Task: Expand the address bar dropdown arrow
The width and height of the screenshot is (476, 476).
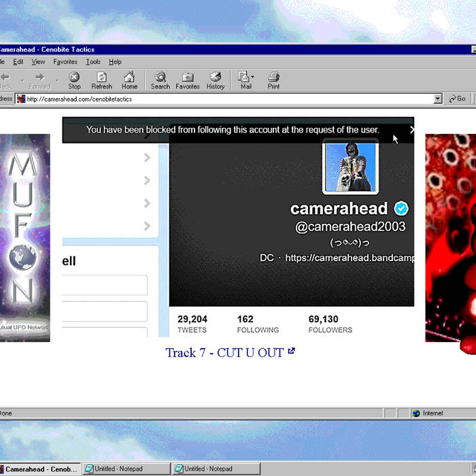Action: click(438, 99)
